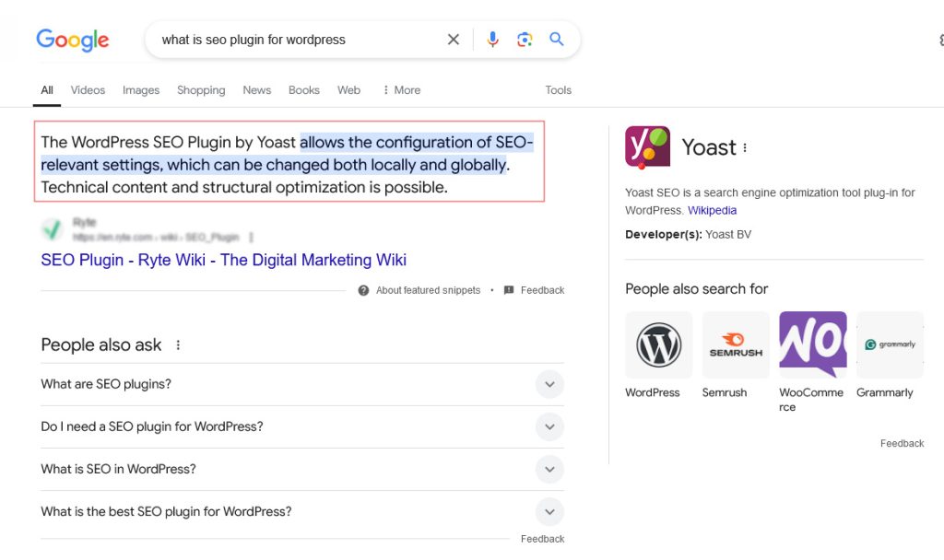The image size is (944, 560).
Task: Switch to the Images tab
Action: click(140, 89)
